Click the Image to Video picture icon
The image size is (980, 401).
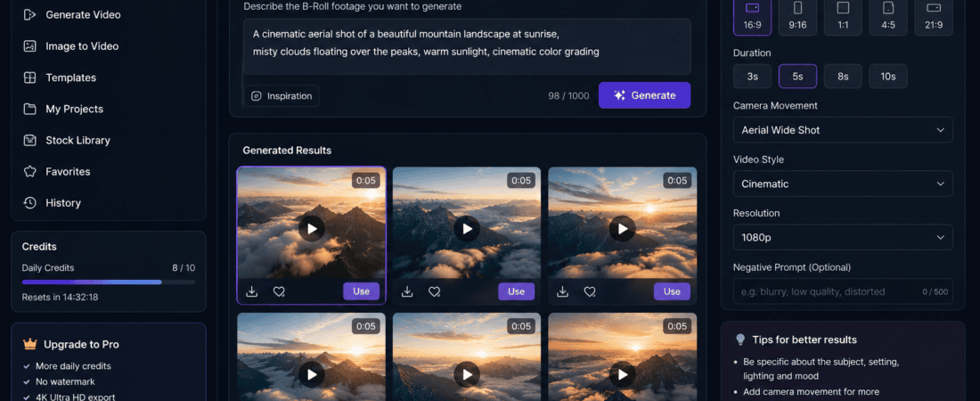click(29, 46)
